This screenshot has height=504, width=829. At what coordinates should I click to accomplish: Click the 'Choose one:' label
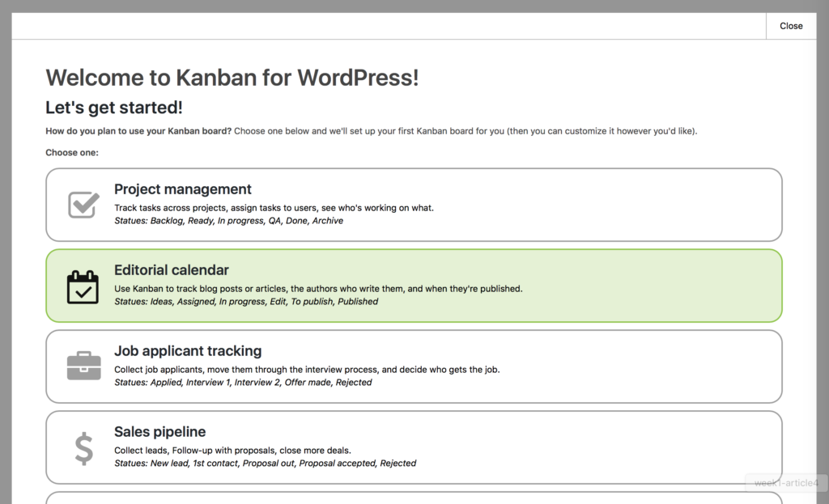point(72,153)
